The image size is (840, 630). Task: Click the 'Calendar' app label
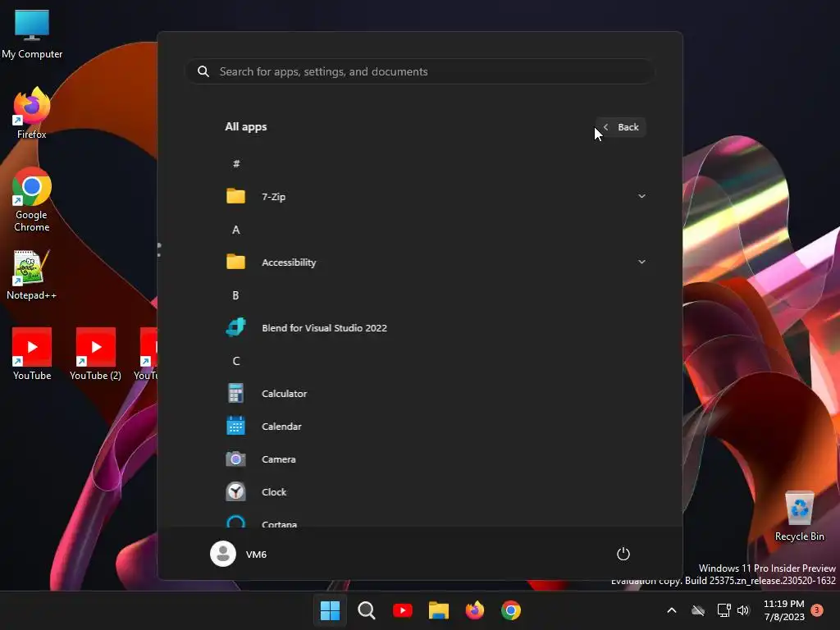(x=281, y=427)
